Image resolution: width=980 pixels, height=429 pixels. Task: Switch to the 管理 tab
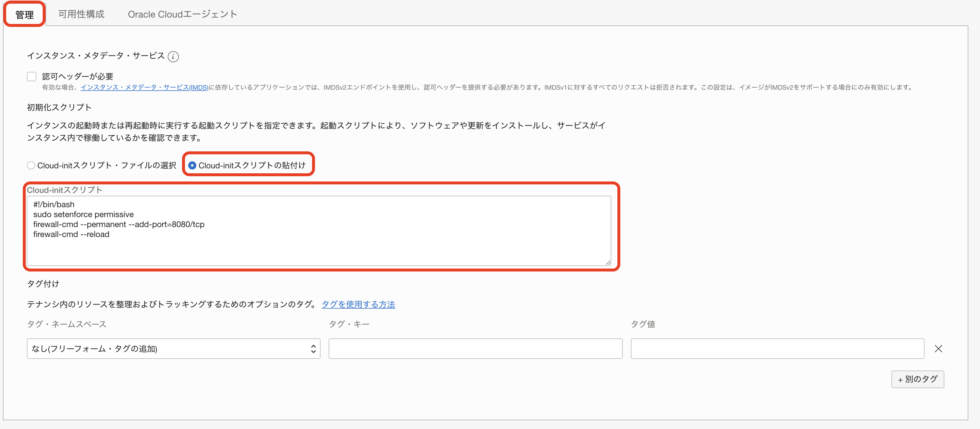25,14
